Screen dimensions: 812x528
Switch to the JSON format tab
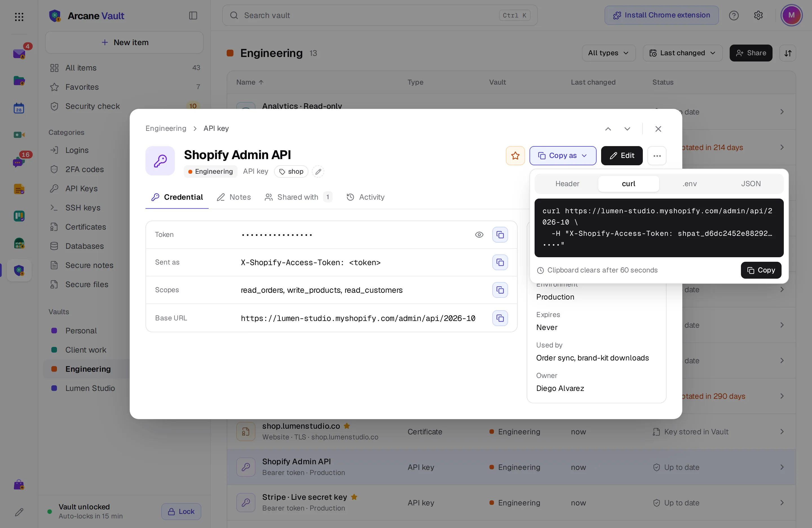click(x=751, y=184)
